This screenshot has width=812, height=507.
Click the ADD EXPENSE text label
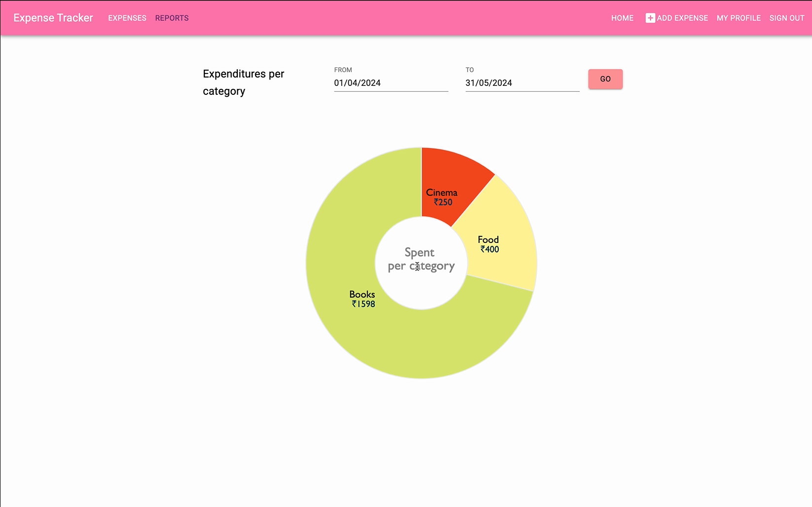[682, 18]
